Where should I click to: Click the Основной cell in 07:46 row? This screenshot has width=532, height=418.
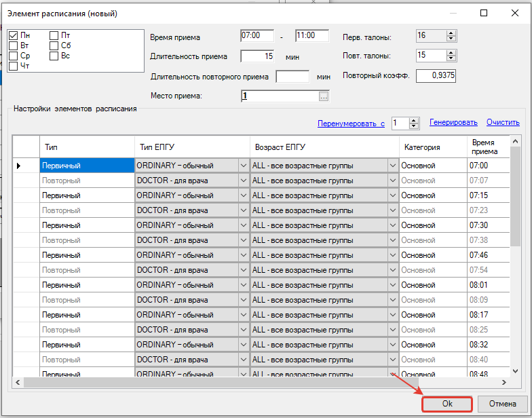433,255
